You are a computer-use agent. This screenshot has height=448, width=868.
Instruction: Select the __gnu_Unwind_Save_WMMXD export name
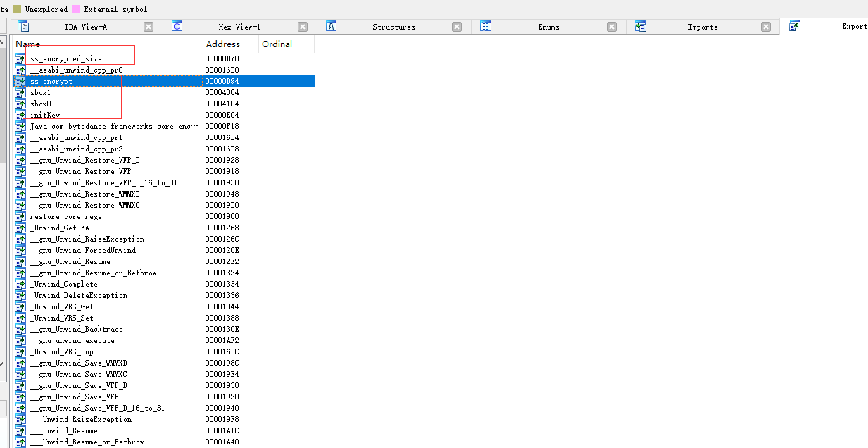[x=78, y=363]
